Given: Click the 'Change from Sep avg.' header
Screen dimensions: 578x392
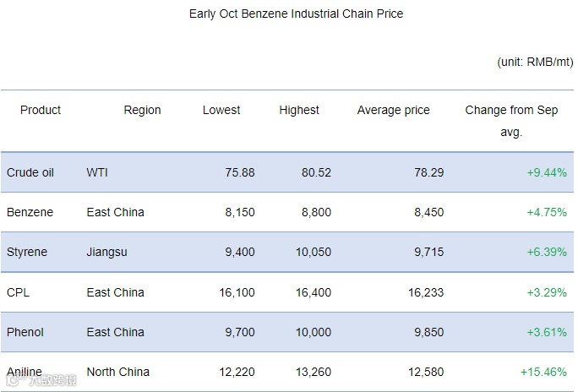Looking at the screenshot, I should click(511, 121).
